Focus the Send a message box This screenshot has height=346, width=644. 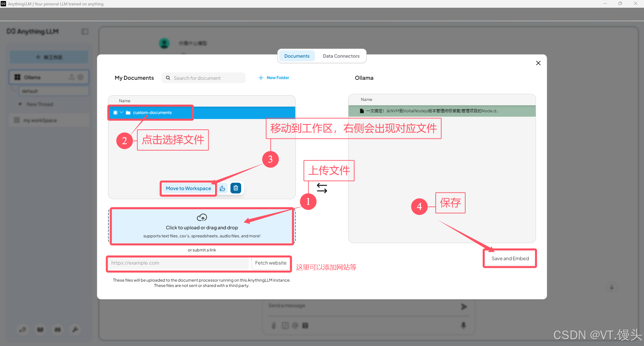tap(362, 306)
